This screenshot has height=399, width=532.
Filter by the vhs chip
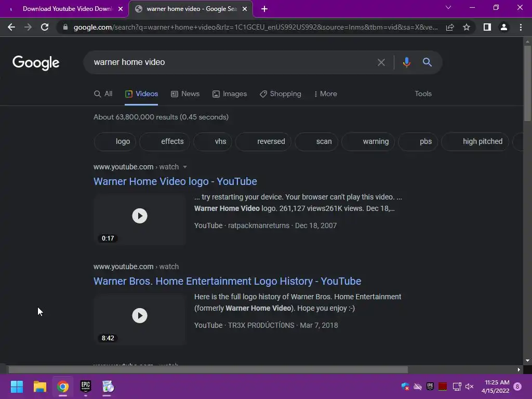212,141
